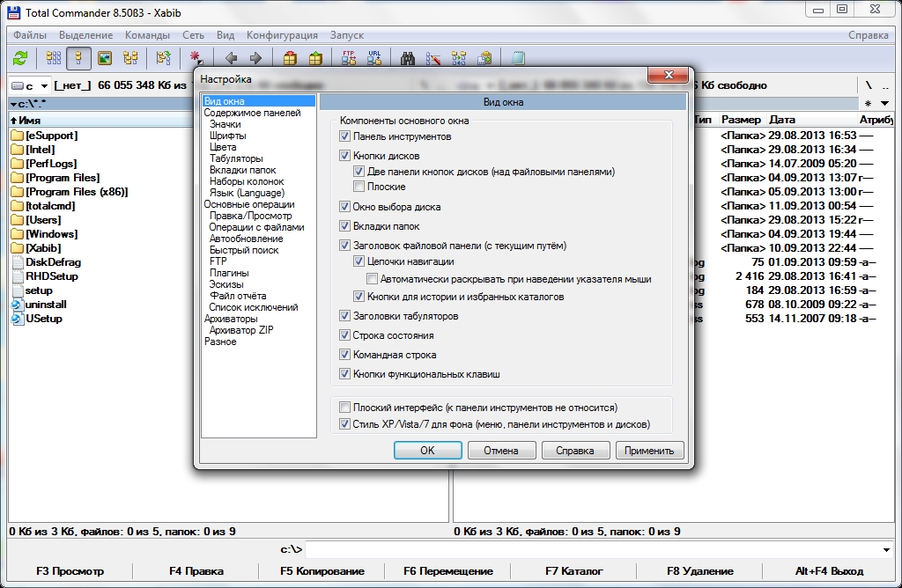Toggle 'Плоский интерфейс' checkbox
The width and height of the screenshot is (902, 588).
(x=345, y=408)
